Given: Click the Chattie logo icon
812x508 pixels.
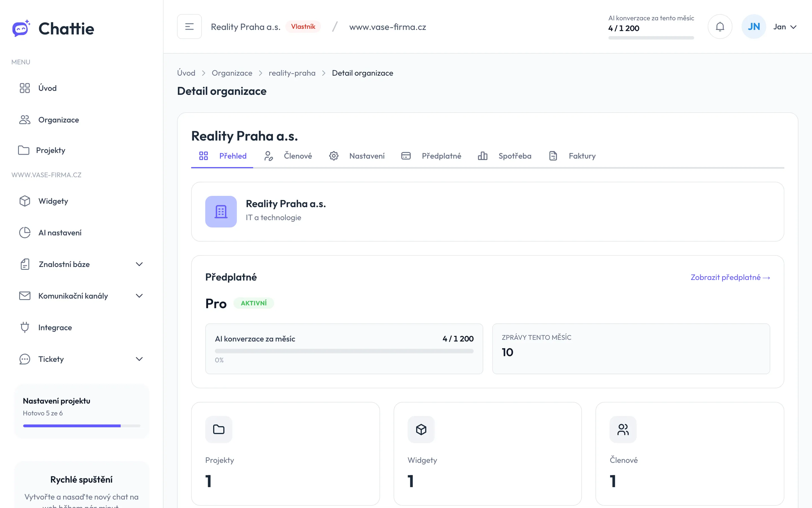Looking at the screenshot, I should 21,28.
